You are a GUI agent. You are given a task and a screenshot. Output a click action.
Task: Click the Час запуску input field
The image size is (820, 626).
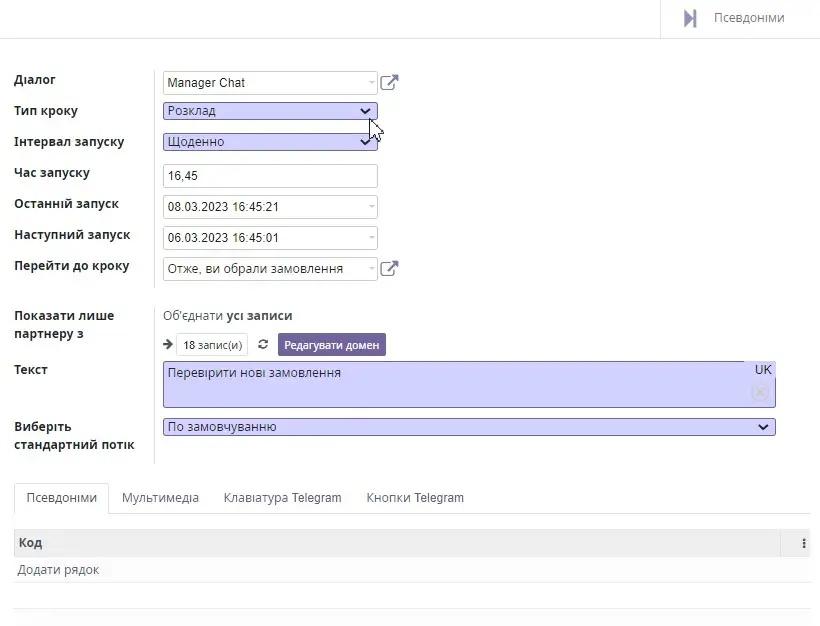tap(270, 176)
